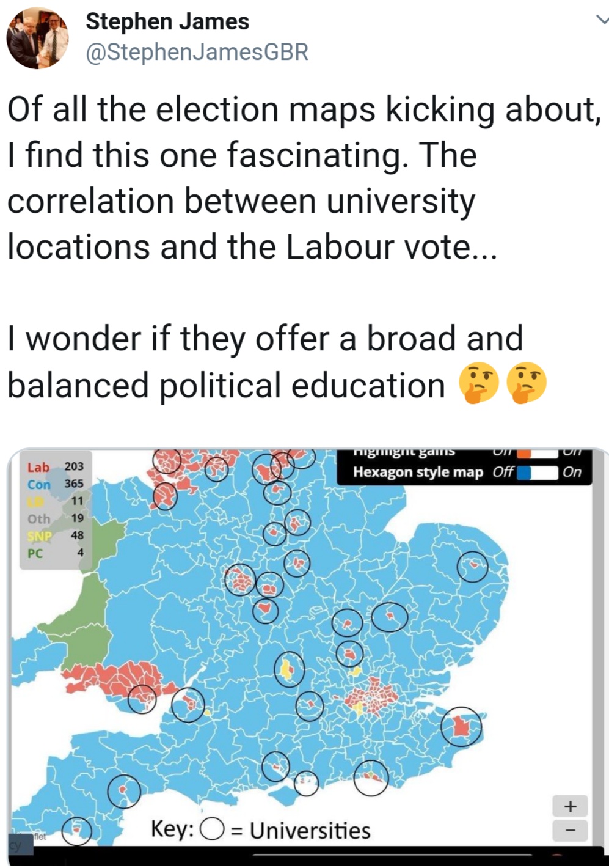
Task: Open Stephen James's profile picture
Action: 36,37
